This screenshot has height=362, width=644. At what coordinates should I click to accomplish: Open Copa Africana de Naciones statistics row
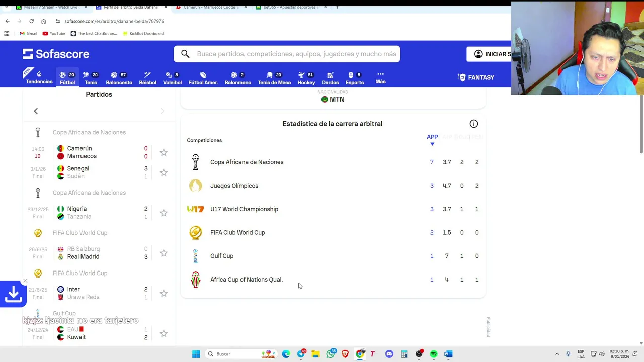point(333,162)
